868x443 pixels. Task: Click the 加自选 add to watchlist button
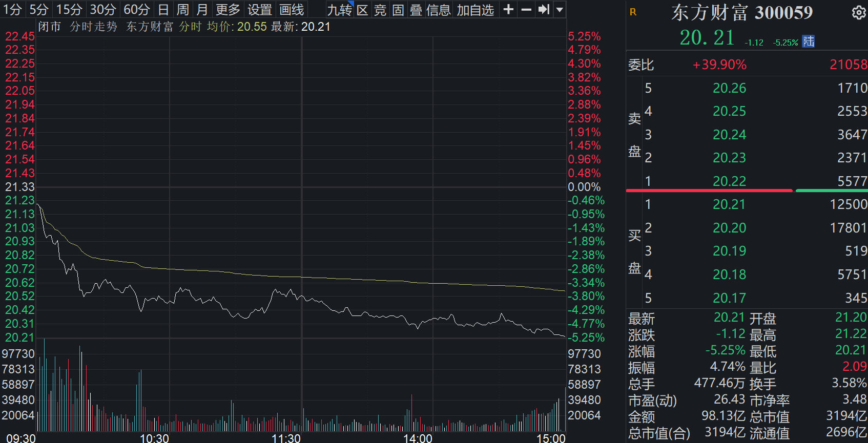point(476,10)
